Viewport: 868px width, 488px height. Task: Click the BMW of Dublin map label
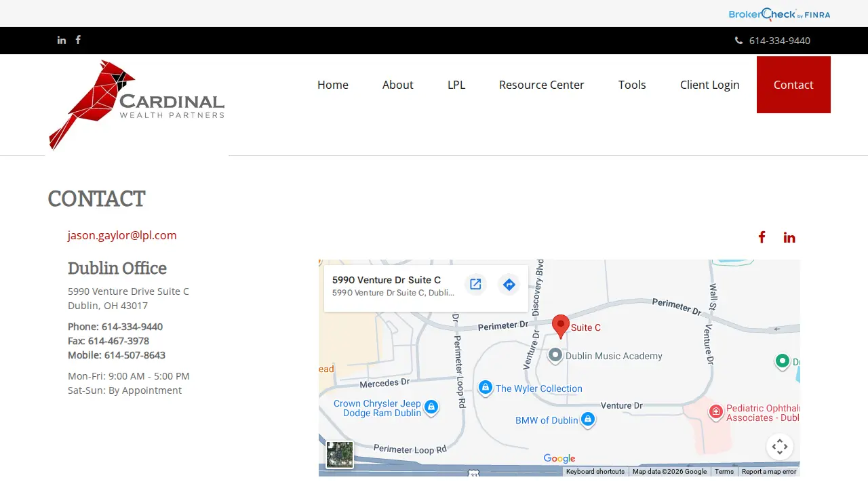[x=547, y=420]
